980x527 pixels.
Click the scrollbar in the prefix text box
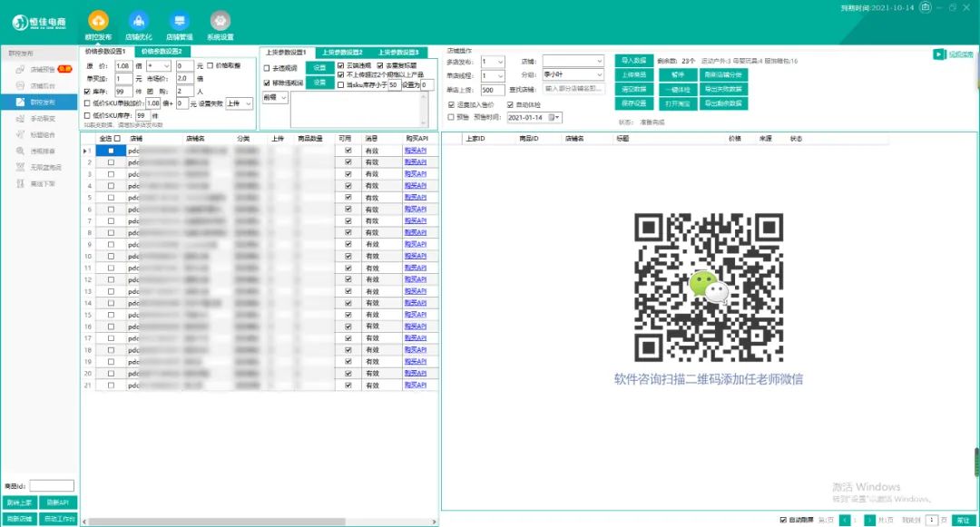425,109
